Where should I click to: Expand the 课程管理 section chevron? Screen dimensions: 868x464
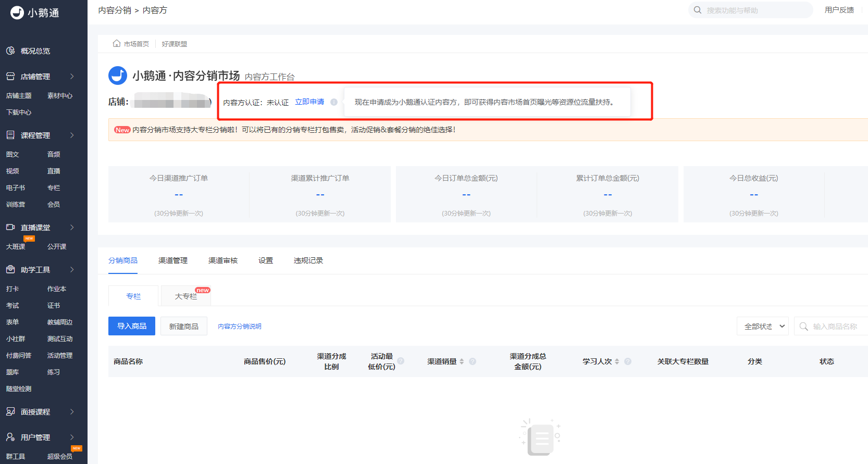click(x=72, y=135)
